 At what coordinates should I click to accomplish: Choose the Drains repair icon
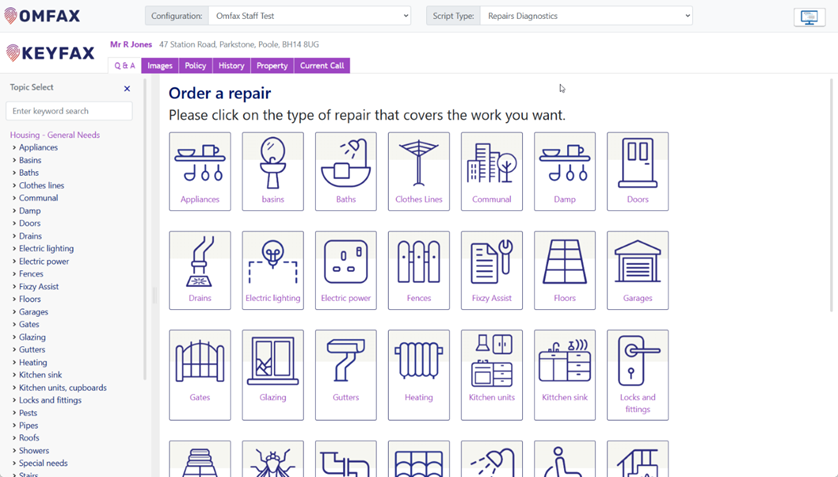coord(200,270)
